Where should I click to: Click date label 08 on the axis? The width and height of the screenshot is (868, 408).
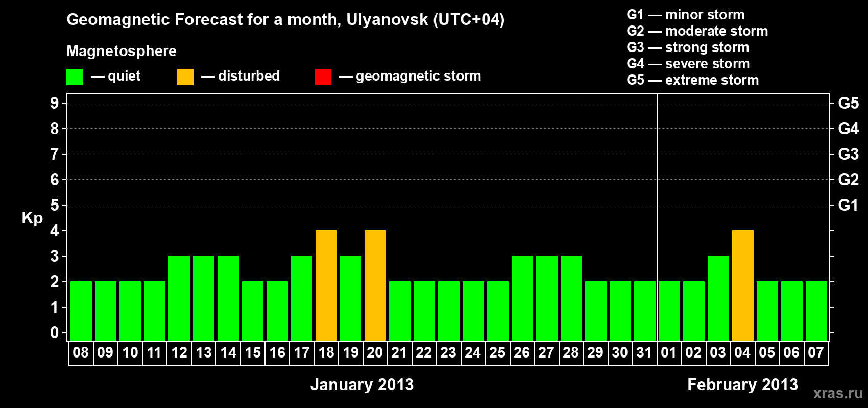click(x=81, y=353)
